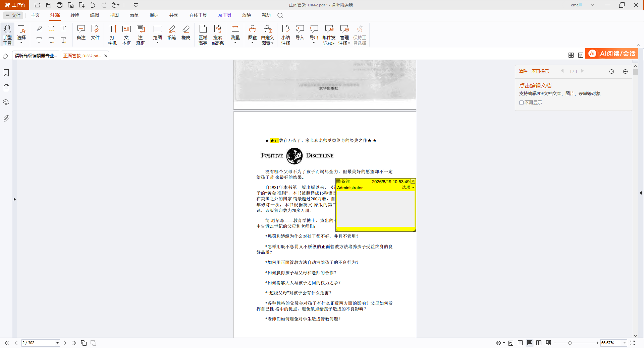Click the open file folder icon

pyautogui.click(x=38, y=5)
